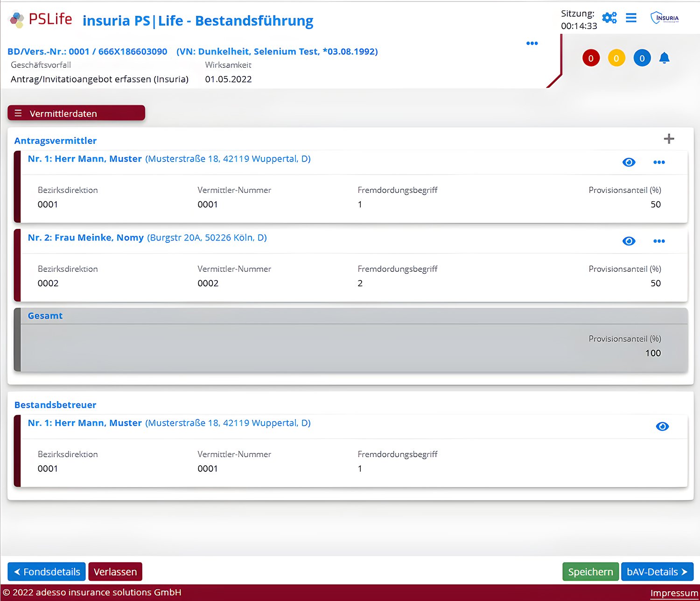Open the Vermittlerdaten navigation menu
The image size is (700, 601).
point(76,113)
